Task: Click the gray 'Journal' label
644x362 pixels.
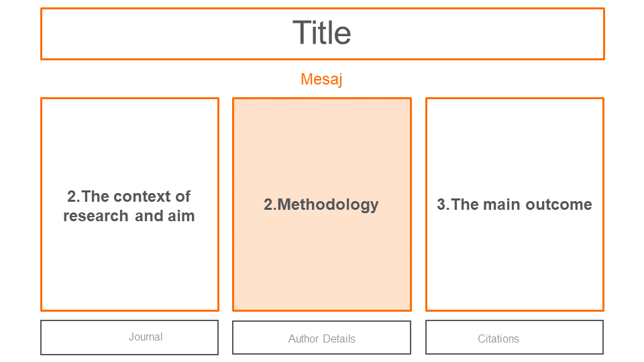Action: click(x=146, y=337)
